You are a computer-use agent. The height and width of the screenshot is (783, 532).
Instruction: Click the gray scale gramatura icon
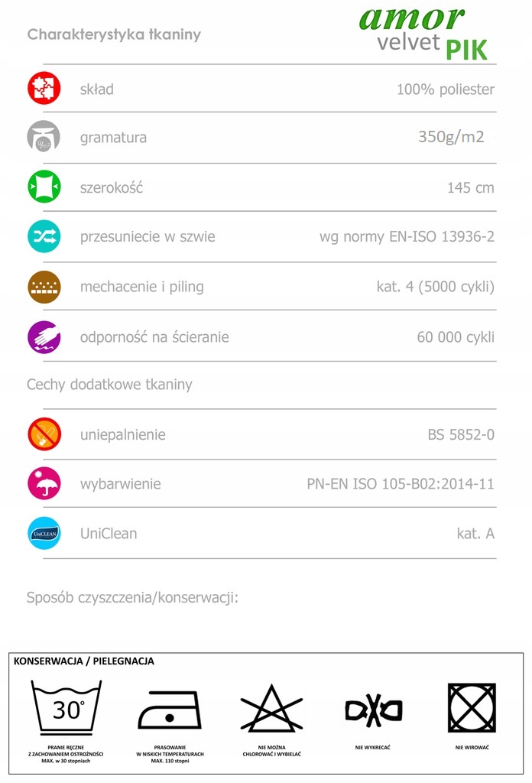pyautogui.click(x=44, y=138)
